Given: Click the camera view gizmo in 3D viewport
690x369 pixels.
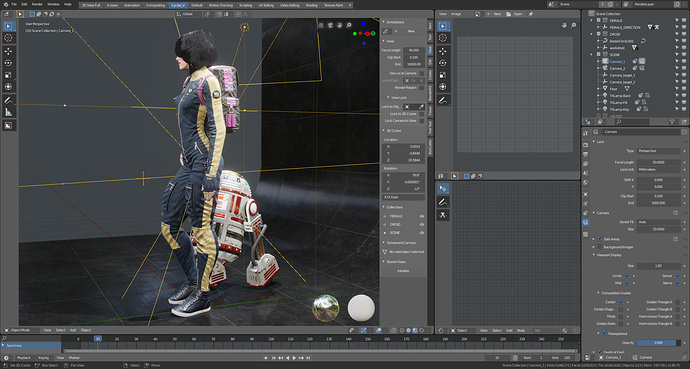Looking at the screenshot, I should point(330,26).
